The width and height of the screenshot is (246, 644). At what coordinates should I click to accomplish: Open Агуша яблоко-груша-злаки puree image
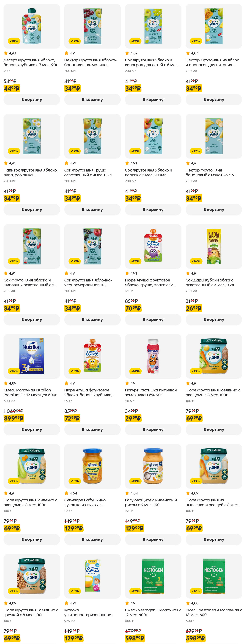pyautogui.click(x=153, y=246)
